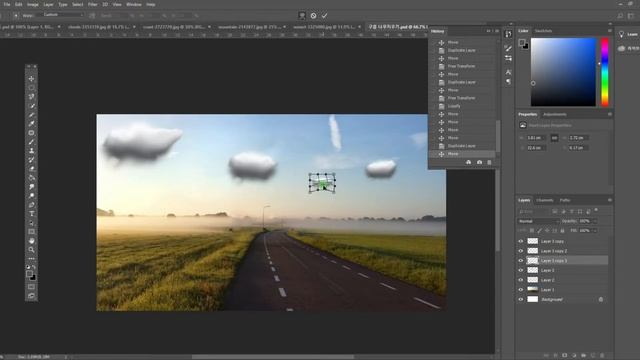Select the Lasso tool

click(x=31, y=96)
